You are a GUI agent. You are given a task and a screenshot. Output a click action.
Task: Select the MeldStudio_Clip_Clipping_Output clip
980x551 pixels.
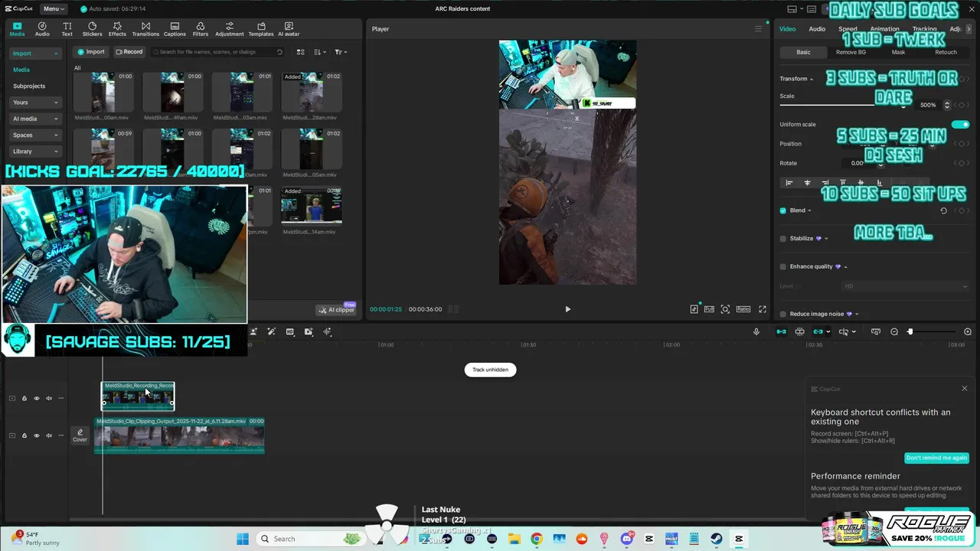point(179,435)
